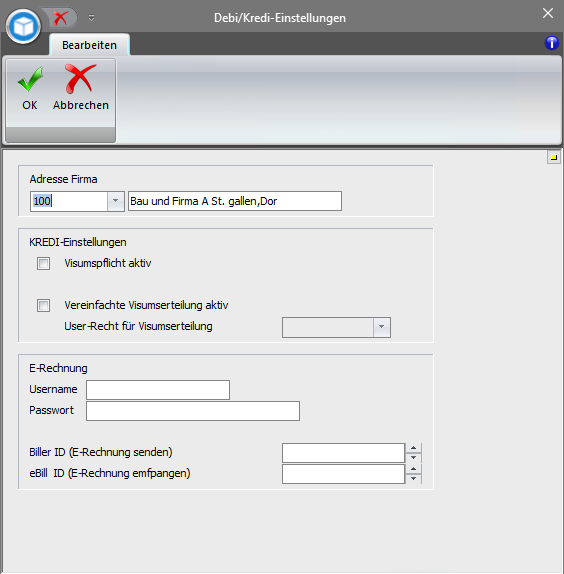Switch to the Bearbeiten ribbon tab

89,45
